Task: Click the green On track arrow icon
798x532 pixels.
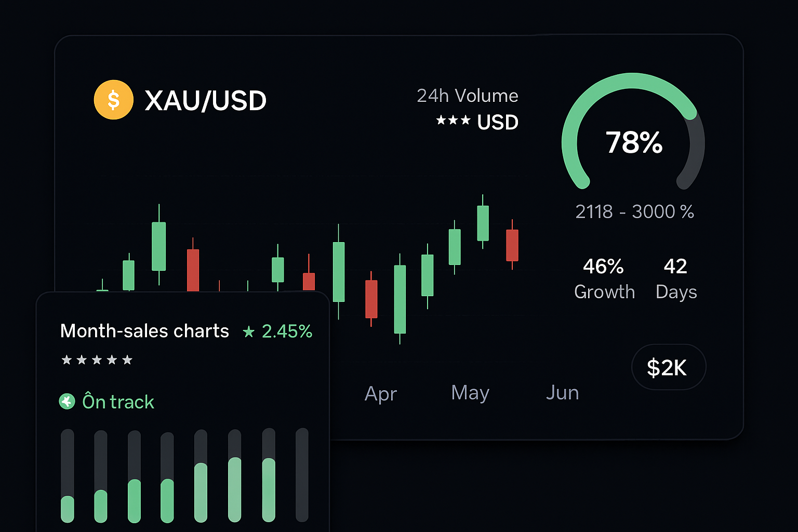Action: click(67, 402)
